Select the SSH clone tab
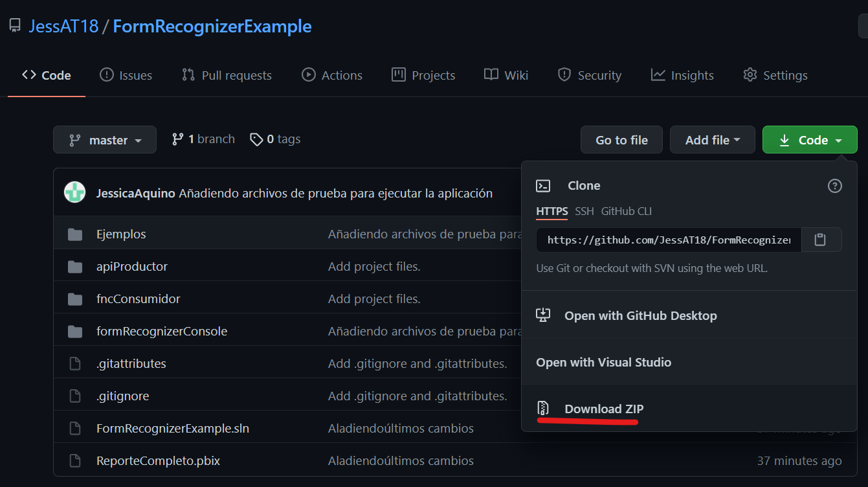Image resolution: width=868 pixels, height=487 pixels. point(584,211)
